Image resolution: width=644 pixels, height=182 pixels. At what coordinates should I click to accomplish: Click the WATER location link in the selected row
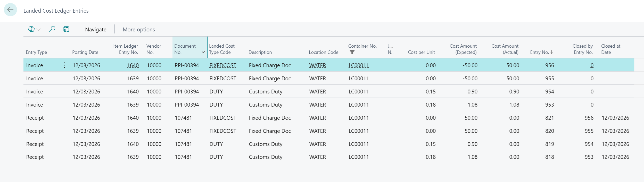(x=317, y=65)
